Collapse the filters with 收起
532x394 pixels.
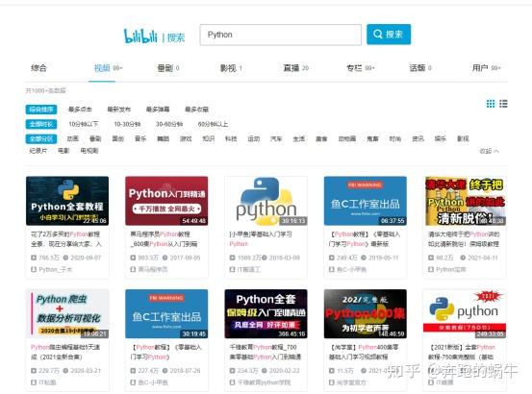click(x=489, y=151)
